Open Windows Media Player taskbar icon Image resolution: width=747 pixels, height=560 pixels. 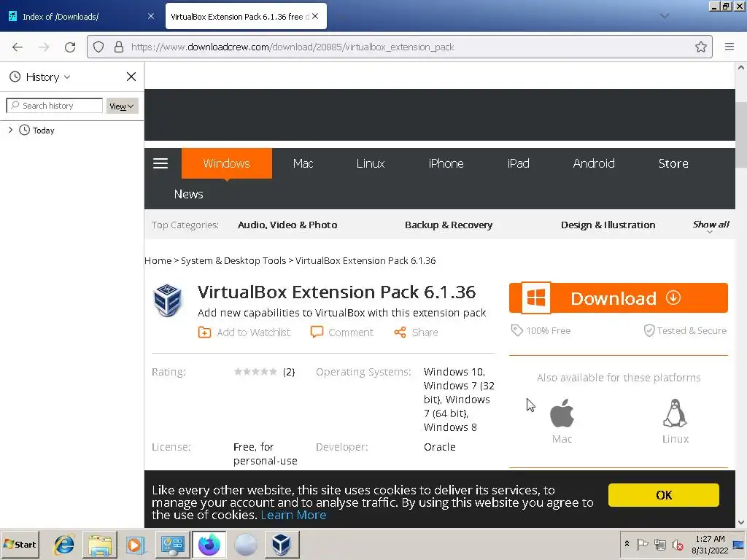(135, 544)
